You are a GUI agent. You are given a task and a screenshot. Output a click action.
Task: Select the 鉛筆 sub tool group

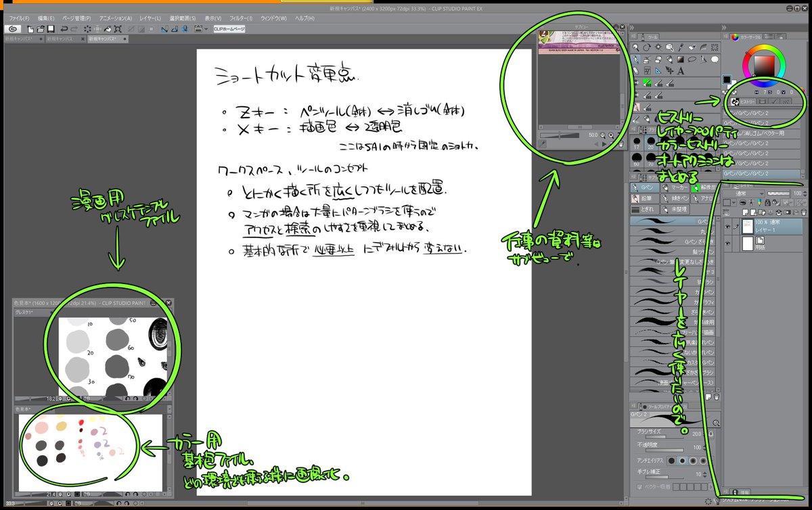645,198
